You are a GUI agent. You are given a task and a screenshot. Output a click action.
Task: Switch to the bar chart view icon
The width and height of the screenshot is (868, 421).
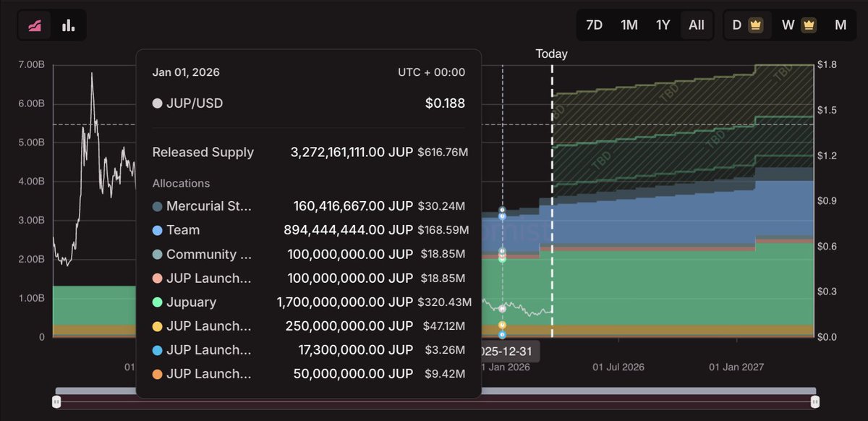[69, 25]
